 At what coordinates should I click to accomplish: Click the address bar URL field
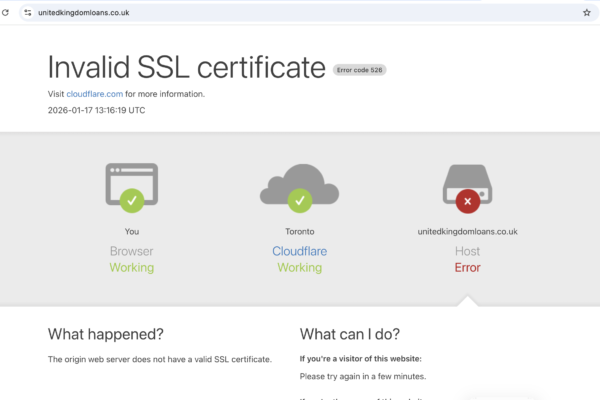[x=300, y=13]
